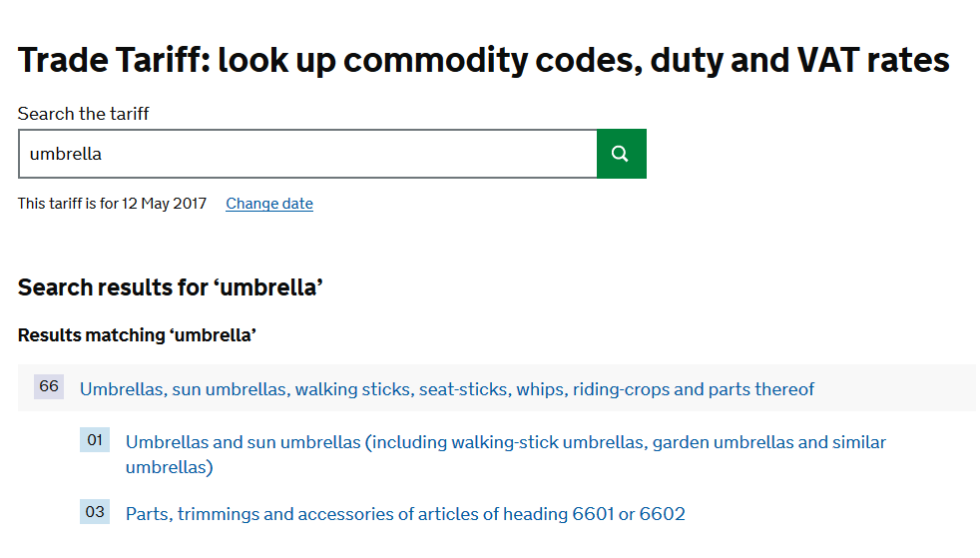Click 'This tariff is for 12 May 2017' text

pyautogui.click(x=112, y=204)
